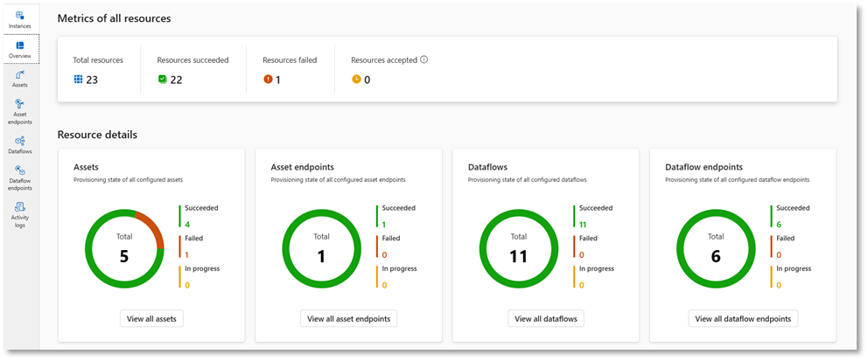The width and height of the screenshot is (868, 361).
Task: Click the Resources accepted info icon
Action: (x=424, y=59)
